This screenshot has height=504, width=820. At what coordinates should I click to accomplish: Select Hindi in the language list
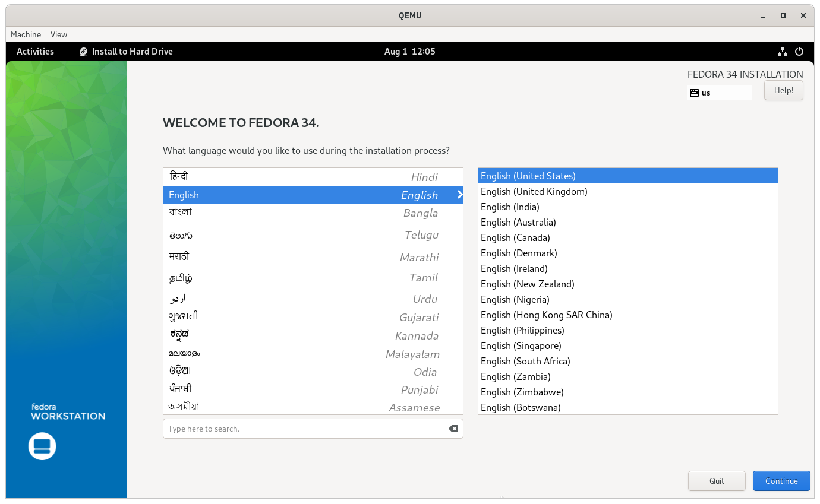pyautogui.click(x=313, y=177)
